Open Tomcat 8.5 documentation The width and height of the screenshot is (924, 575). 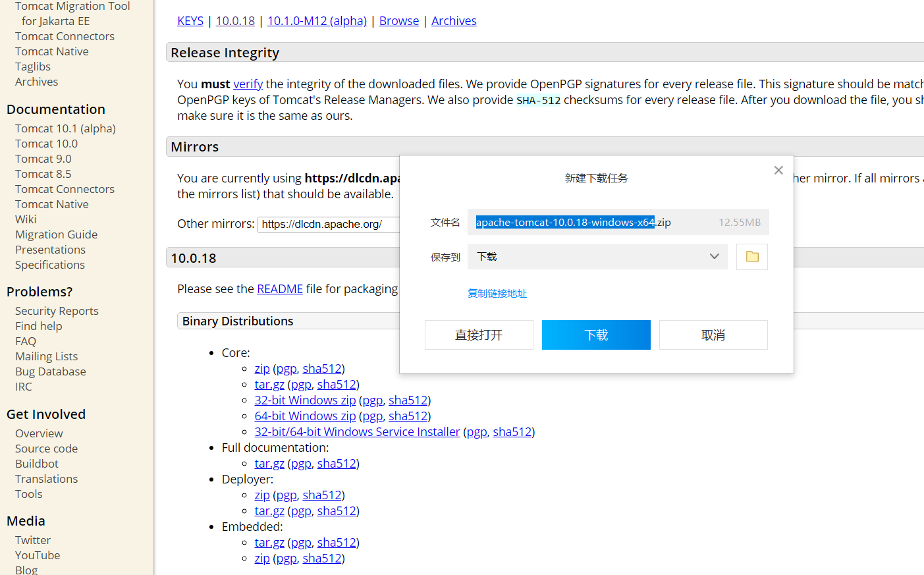pyautogui.click(x=43, y=174)
